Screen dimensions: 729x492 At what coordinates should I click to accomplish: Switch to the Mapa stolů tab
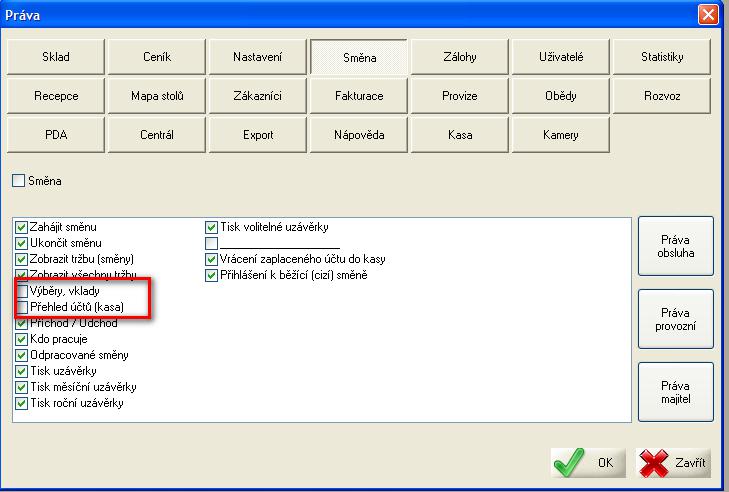(x=157, y=96)
